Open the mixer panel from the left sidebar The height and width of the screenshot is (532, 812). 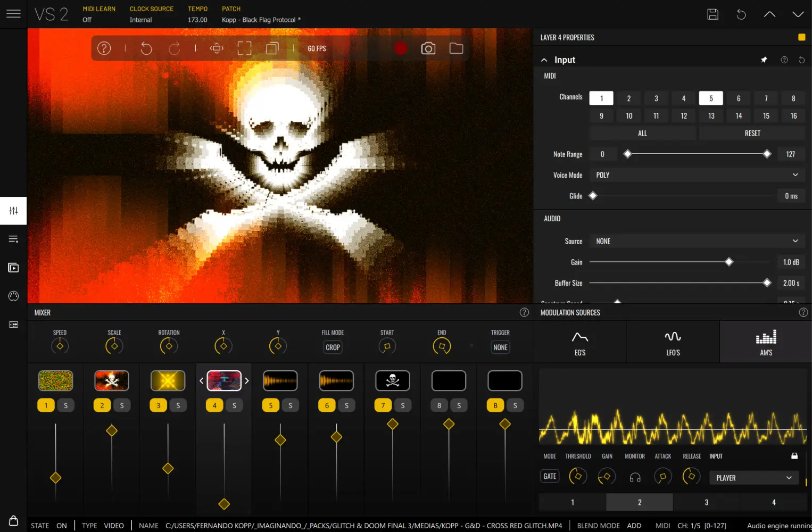point(13,211)
